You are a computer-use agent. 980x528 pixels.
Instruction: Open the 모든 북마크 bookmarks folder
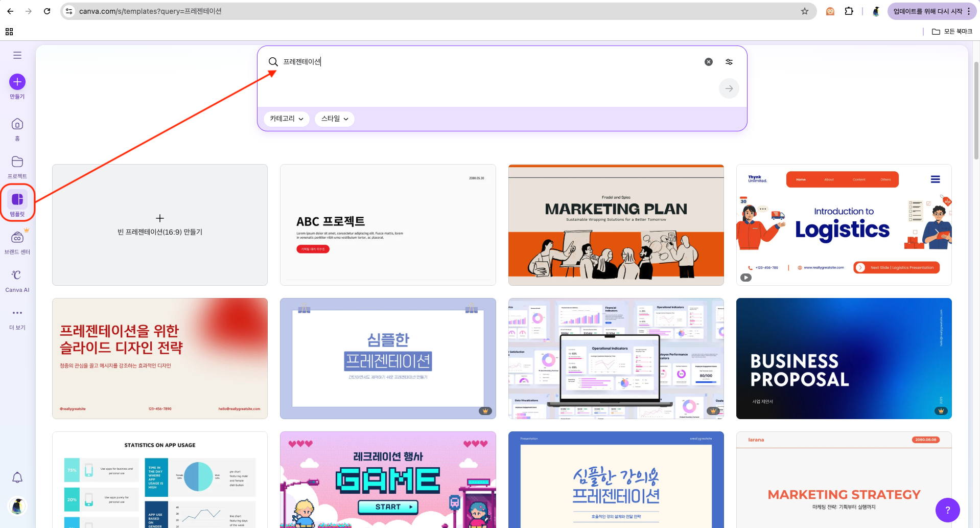952,32
